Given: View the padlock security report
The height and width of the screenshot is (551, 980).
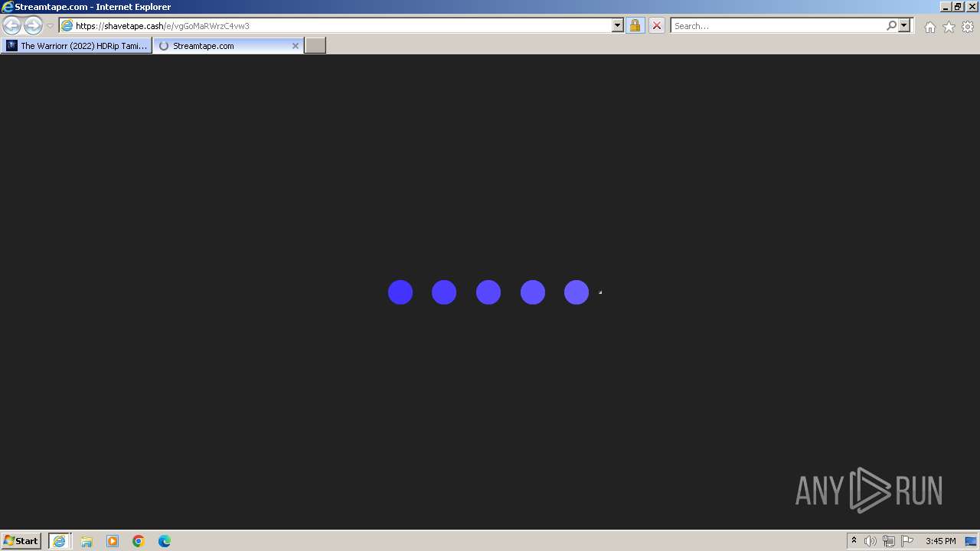Looking at the screenshot, I should click(635, 25).
